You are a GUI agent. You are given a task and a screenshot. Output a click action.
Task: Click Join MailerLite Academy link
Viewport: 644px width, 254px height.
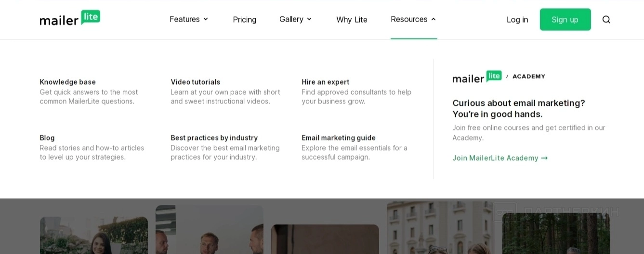point(500,158)
